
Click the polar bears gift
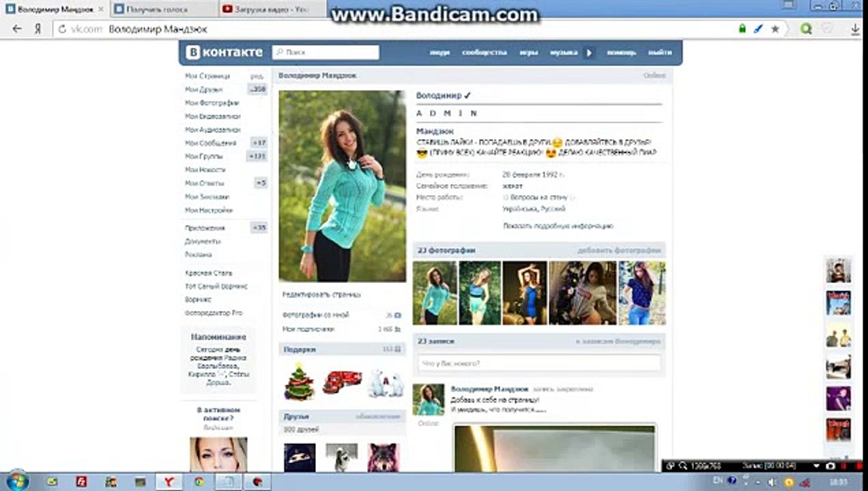386,383
